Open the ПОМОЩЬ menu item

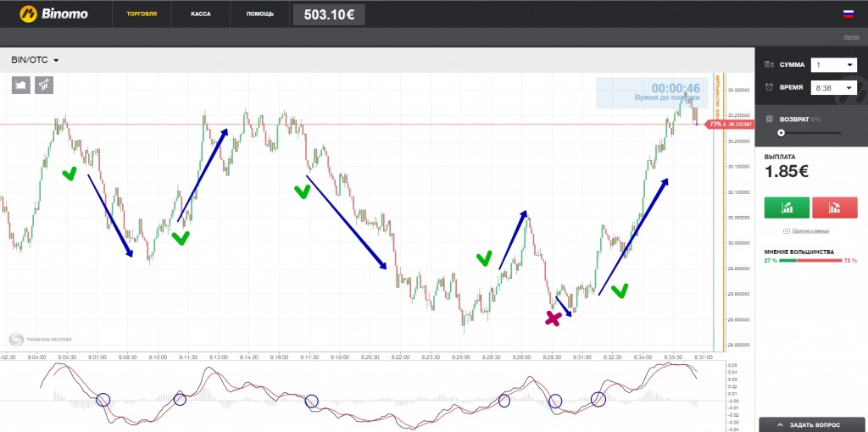tap(260, 14)
